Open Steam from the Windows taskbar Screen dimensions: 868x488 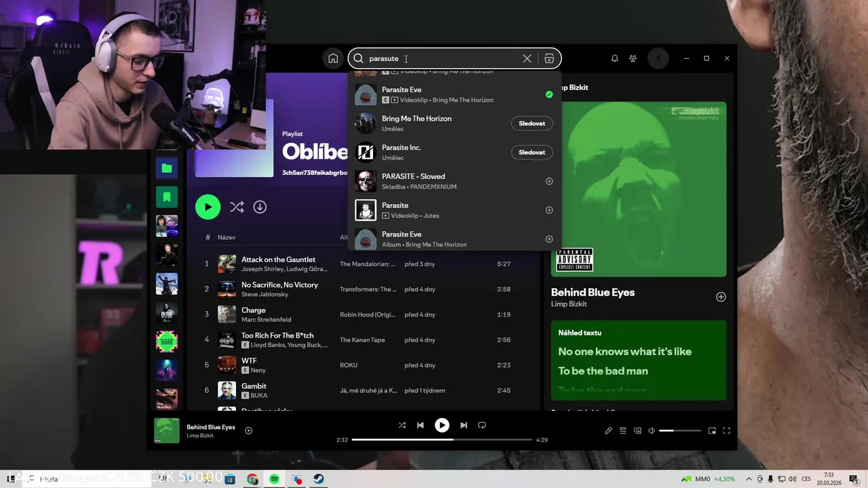coord(319,479)
